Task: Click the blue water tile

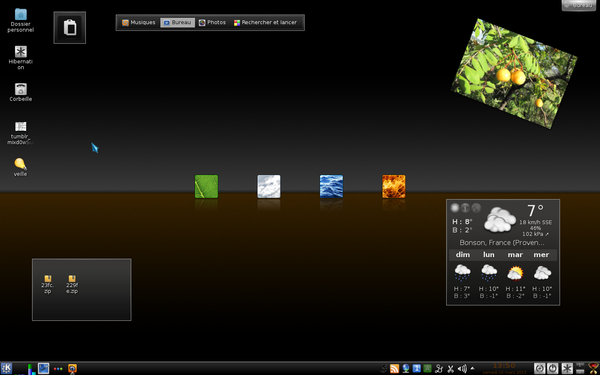Action: coord(331,186)
